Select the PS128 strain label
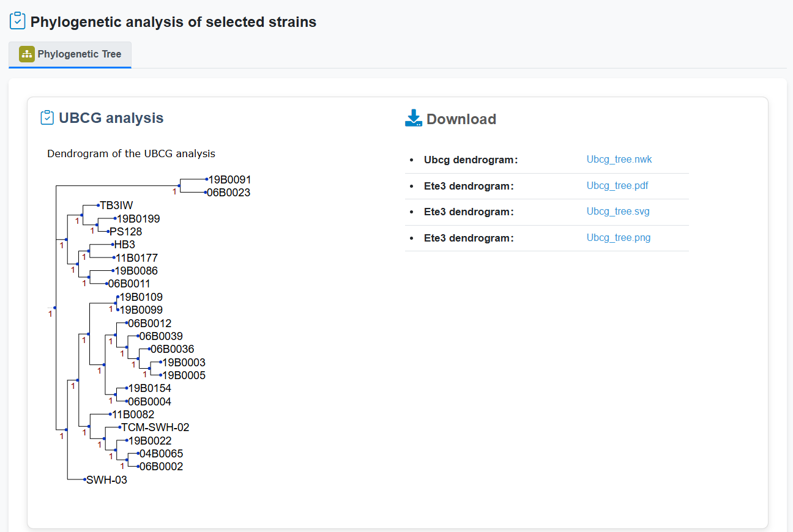The width and height of the screenshot is (793, 532). (126, 232)
